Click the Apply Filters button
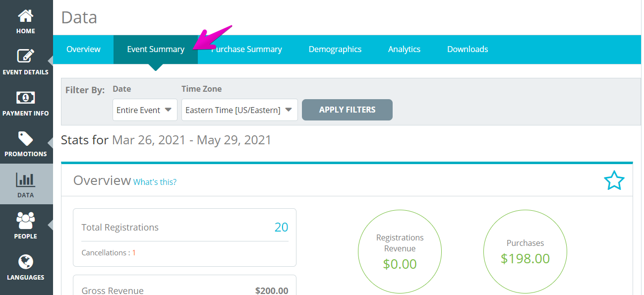Screen dimensions: 644x295 (347, 110)
